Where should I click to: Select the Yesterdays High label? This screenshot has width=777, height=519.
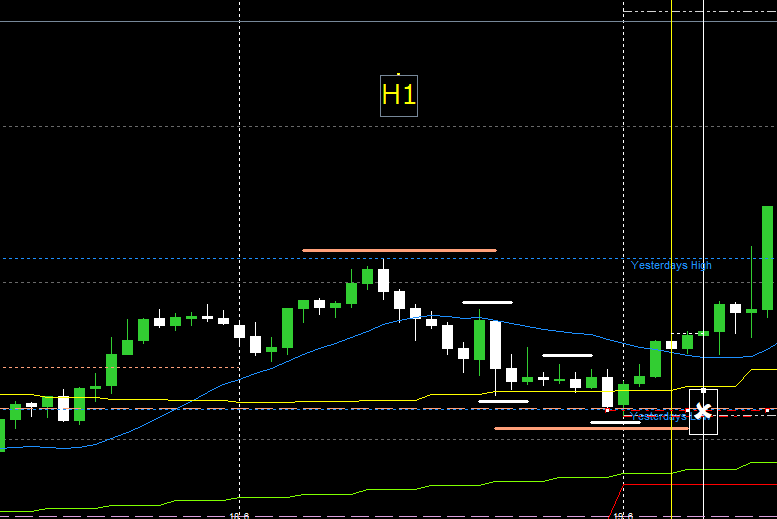(671, 266)
